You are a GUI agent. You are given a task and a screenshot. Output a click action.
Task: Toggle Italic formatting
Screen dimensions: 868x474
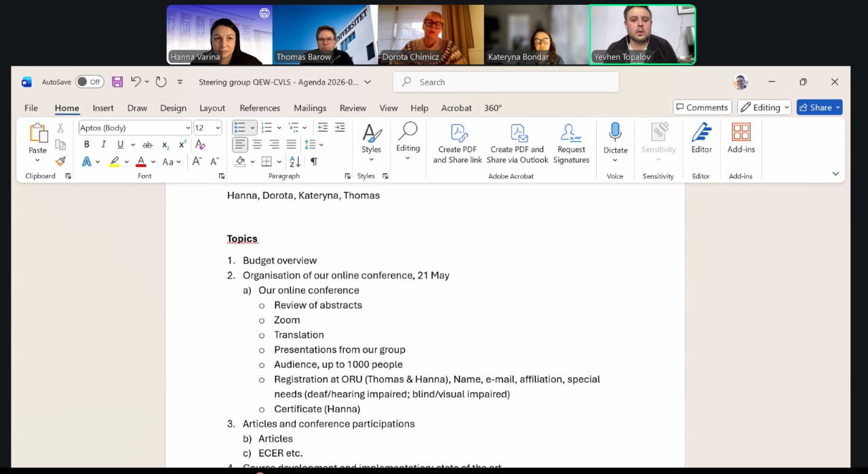[x=103, y=144]
